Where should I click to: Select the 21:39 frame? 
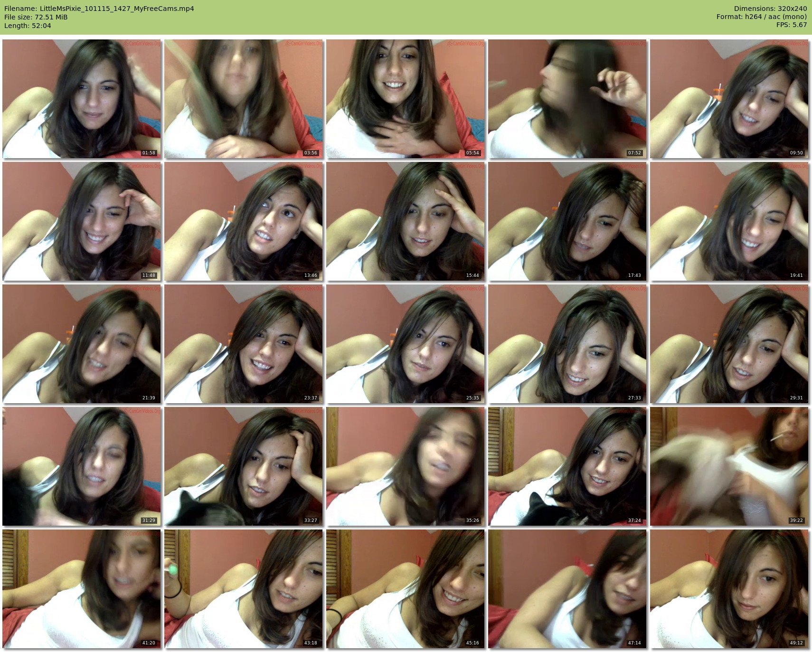click(x=82, y=344)
